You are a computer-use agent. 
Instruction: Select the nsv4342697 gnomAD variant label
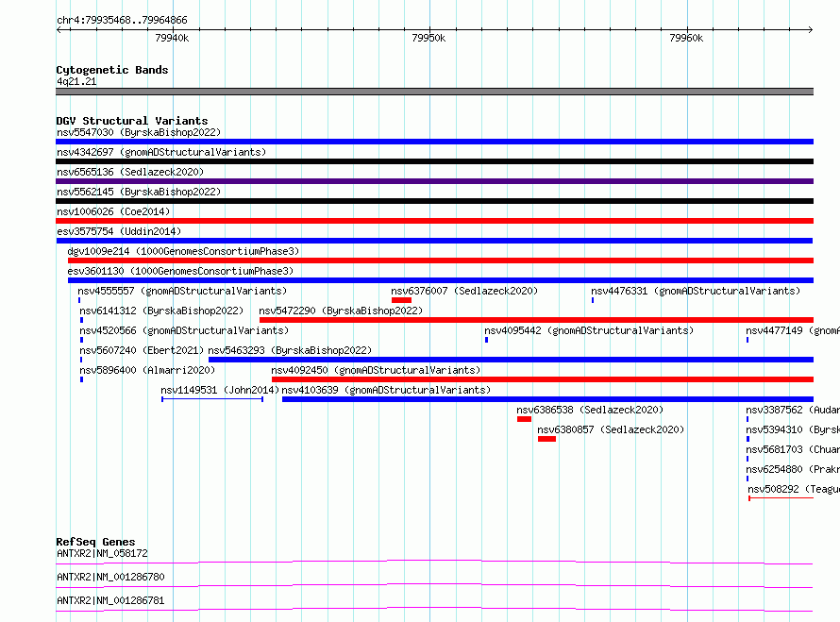(x=161, y=152)
